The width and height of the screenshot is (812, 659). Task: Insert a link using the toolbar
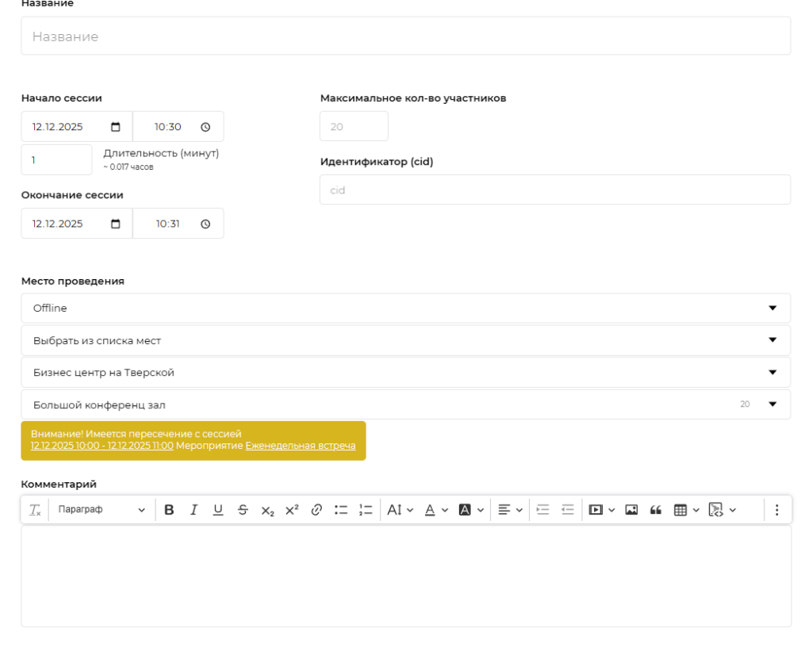pos(316,510)
